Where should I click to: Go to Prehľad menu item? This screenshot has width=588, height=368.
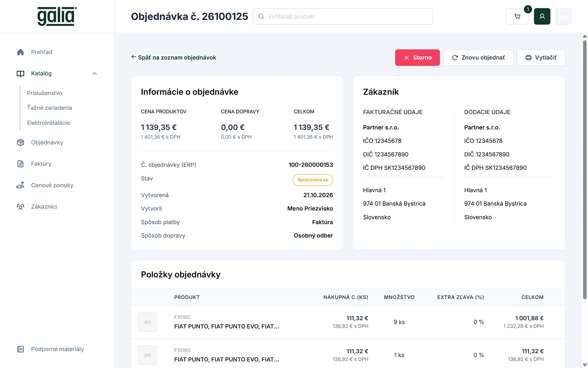coord(42,52)
